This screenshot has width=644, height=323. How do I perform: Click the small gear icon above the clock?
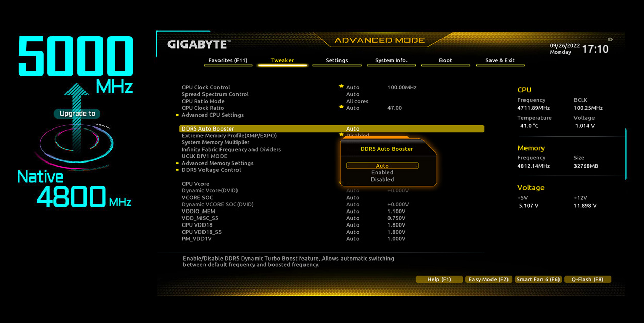[610, 39]
